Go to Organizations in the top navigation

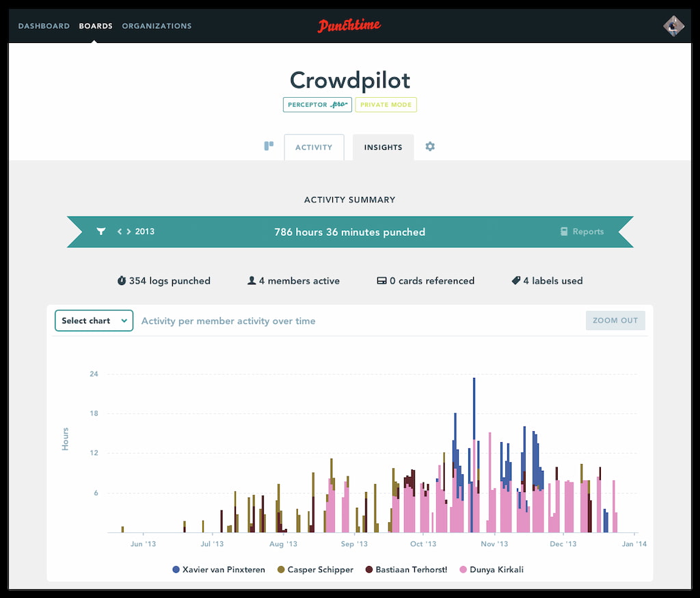click(x=157, y=26)
